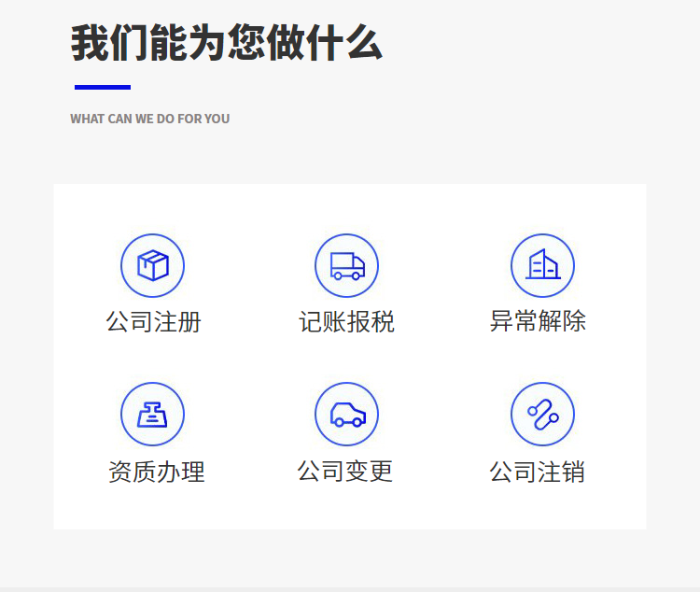Open the 公司注册 text link
The height and width of the screenshot is (592, 700).
pyautogui.click(x=154, y=322)
